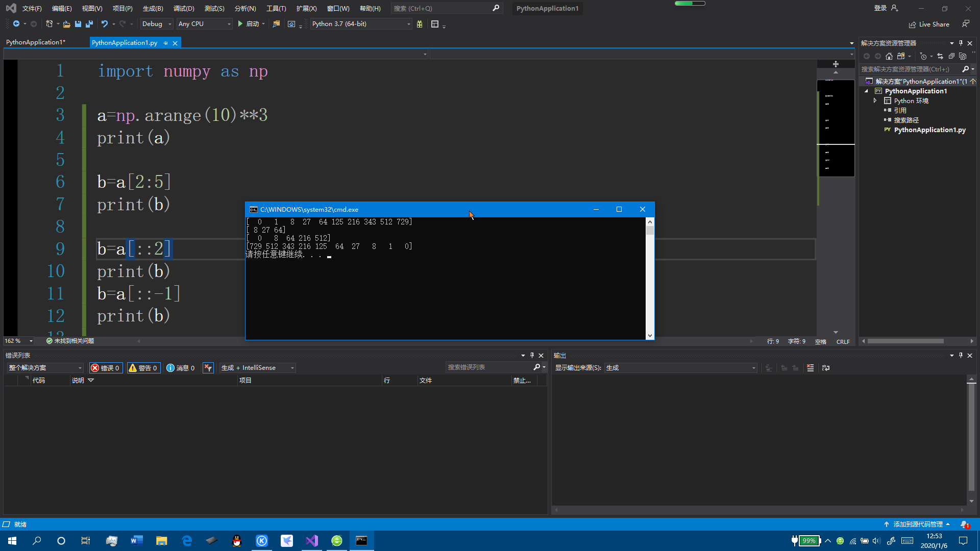The image size is (980, 551).
Task: Click Collapse All icon in Solution Explorer
Action: tap(951, 56)
